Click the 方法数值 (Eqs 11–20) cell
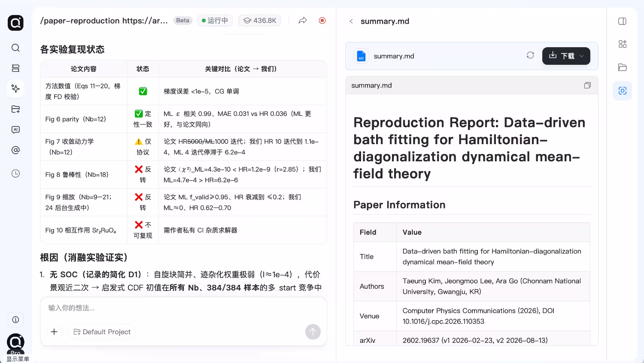Image resolution: width=644 pixels, height=363 pixels. (84, 91)
